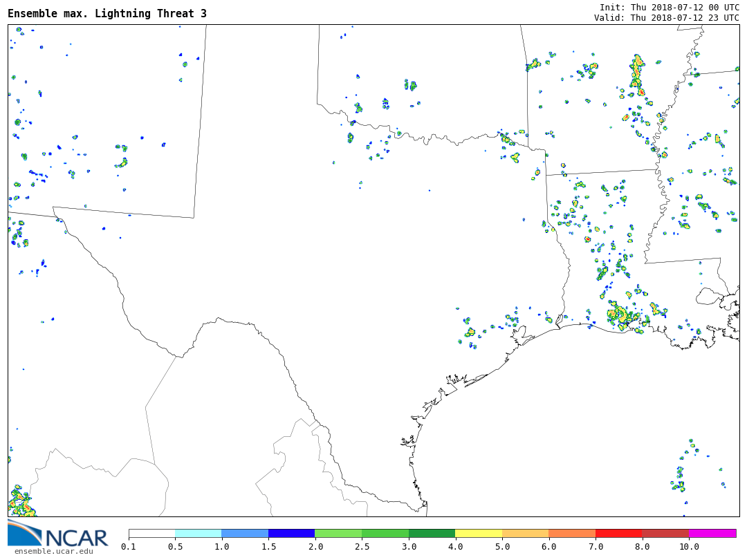Select the Init time label
Image resolution: width=747 pixels, height=560 pixels.
coord(669,7)
